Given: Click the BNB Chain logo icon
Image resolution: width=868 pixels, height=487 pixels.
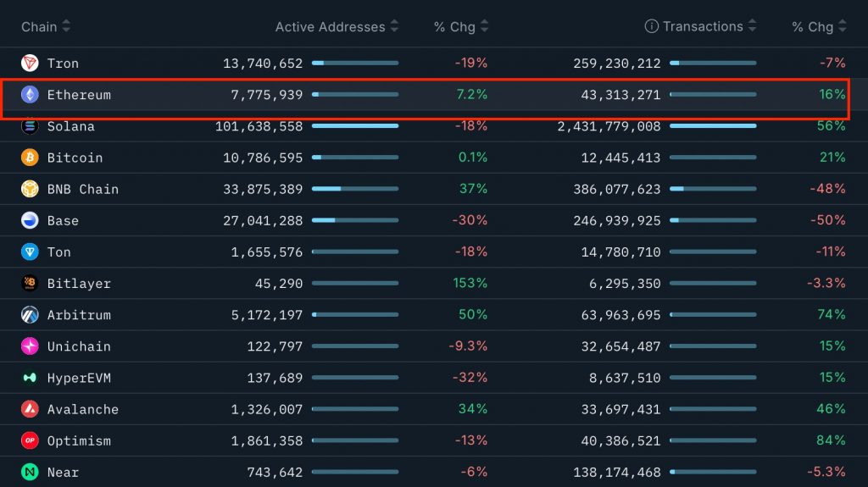Looking at the screenshot, I should coord(30,189).
